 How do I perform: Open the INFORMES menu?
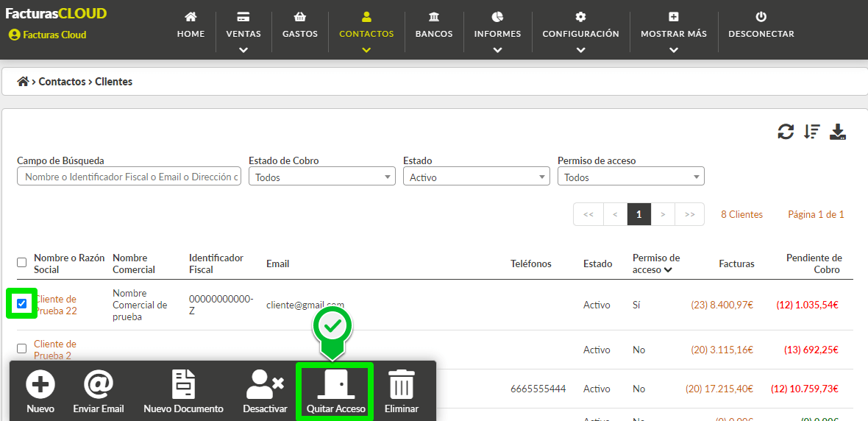[x=498, y=32]
